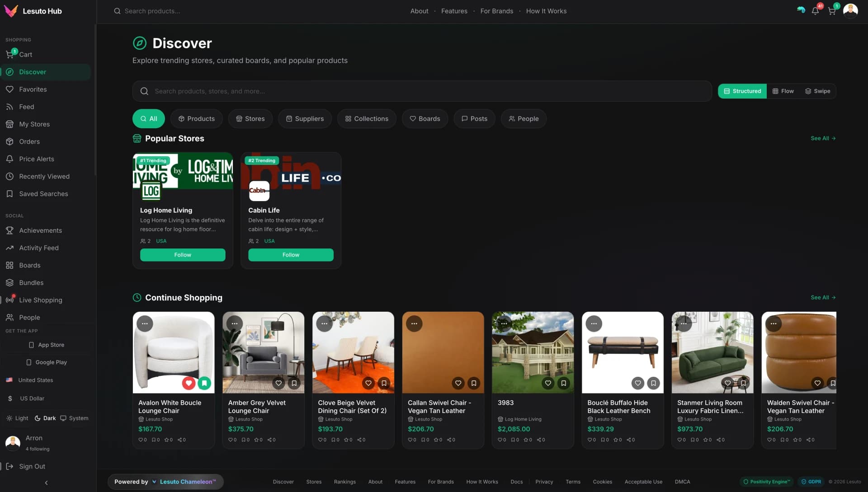Bookmark the 3983 log home product
The image size is (868, 492).
tap(563, 383)
